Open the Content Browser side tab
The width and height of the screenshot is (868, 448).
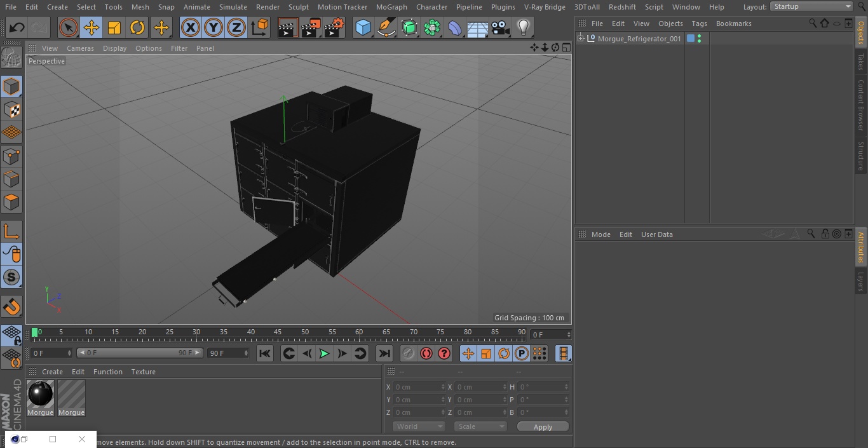(x=861, y=105)
